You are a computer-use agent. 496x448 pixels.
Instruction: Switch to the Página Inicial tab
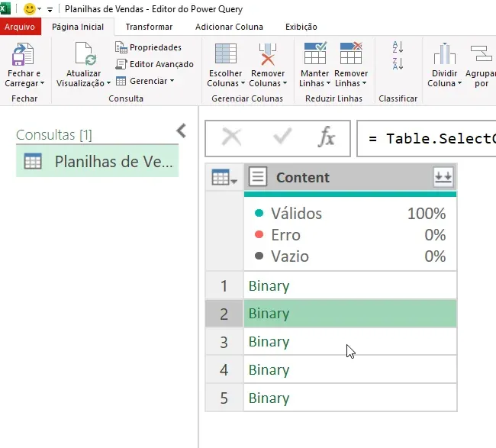pos(78,27)
